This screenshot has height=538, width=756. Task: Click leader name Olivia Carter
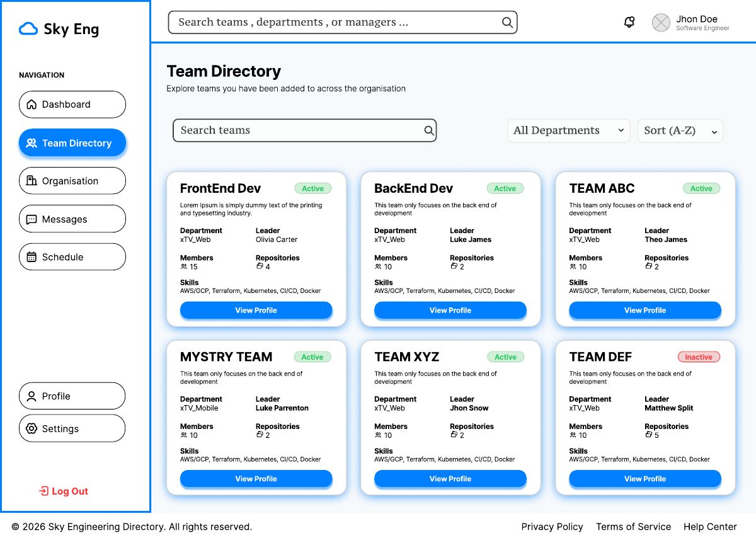277,239
